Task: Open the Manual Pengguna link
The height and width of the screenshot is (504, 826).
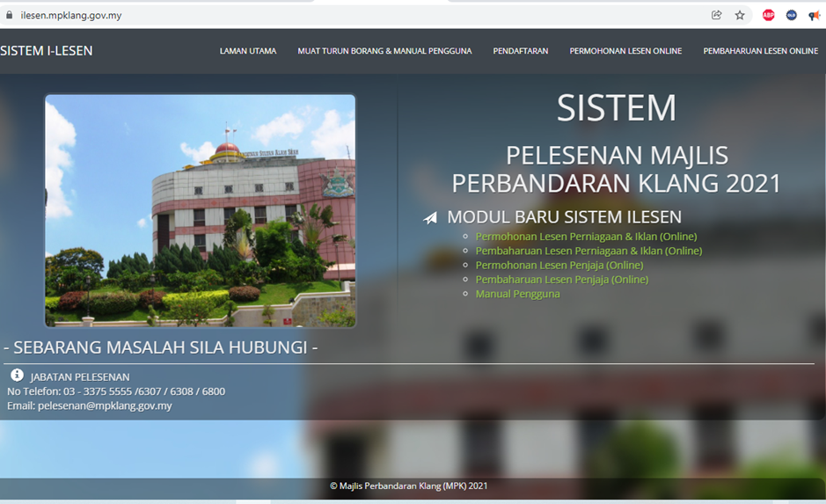Action: tap(518, 294)
